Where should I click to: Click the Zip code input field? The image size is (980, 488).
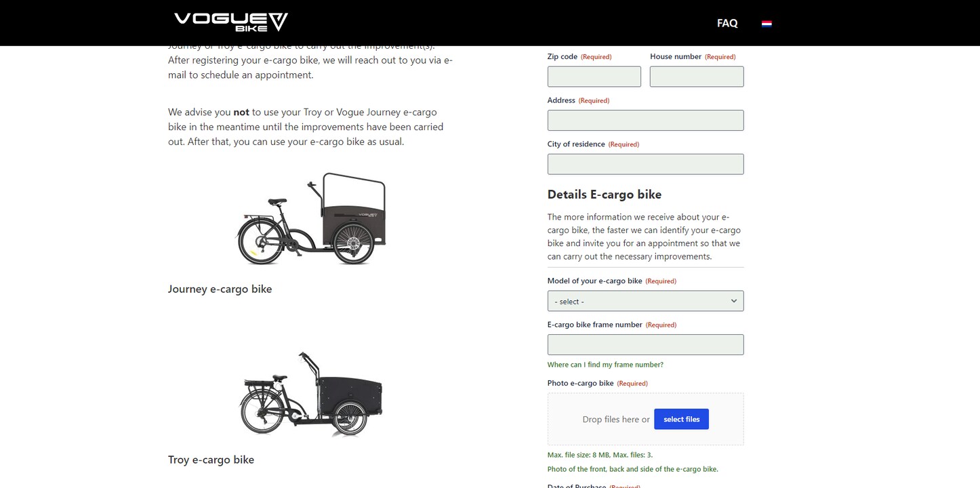click(x=594, y=77)
